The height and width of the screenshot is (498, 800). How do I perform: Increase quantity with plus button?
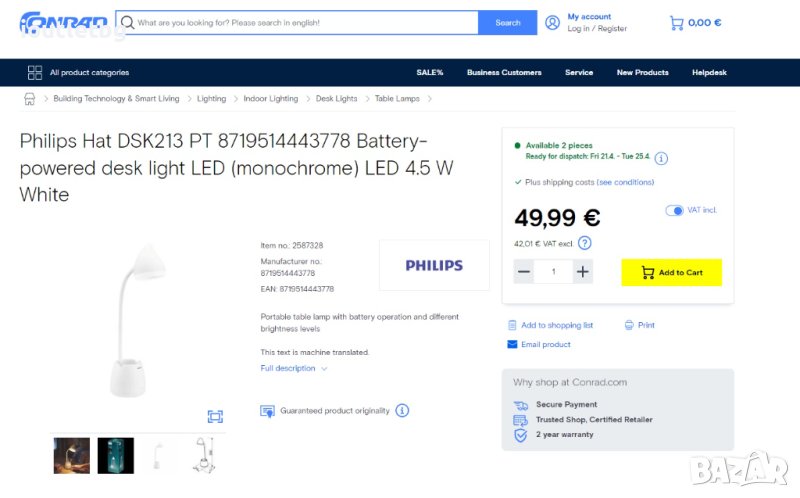(583, 272)
